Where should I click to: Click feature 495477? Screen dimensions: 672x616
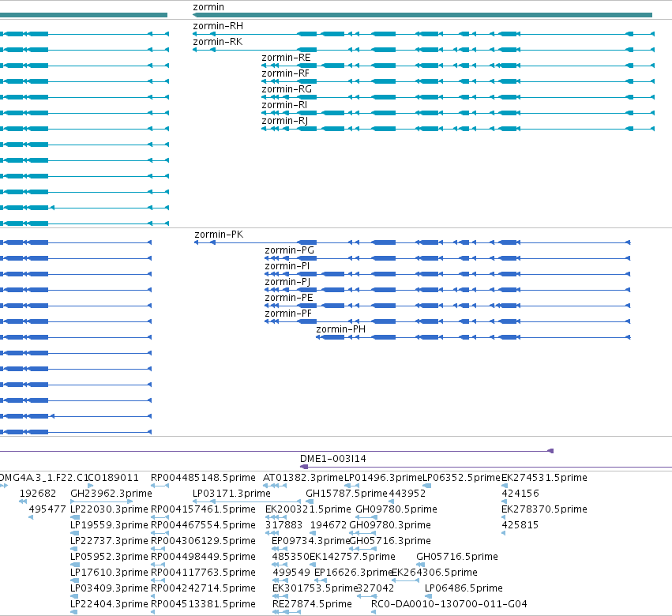tap(47, 509)
